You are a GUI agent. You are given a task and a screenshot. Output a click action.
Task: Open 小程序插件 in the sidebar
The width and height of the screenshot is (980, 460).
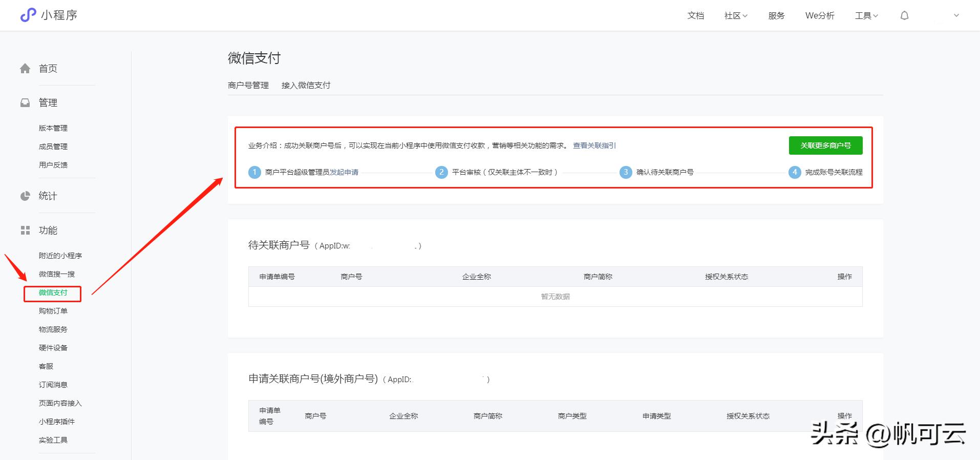[57, 422]
